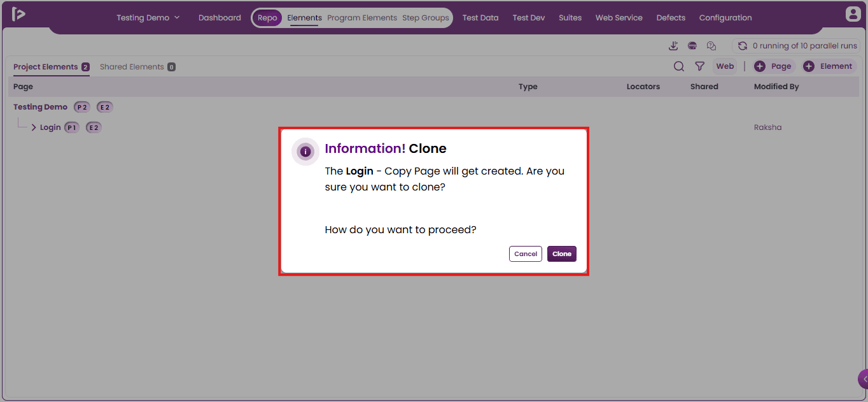Open the Suites menu

(570, 18)
